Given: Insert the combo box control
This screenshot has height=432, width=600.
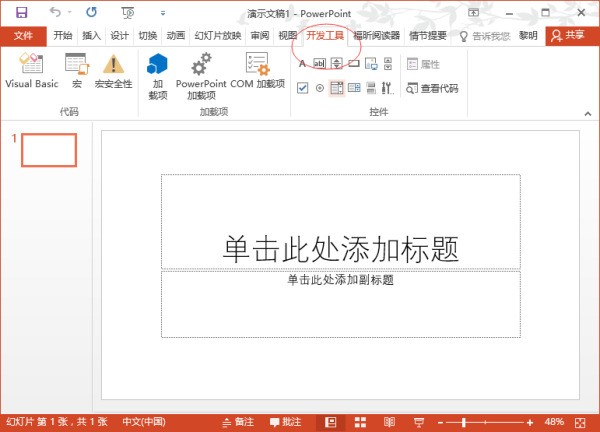Looking at the screenshot, I should pos(354,88).
